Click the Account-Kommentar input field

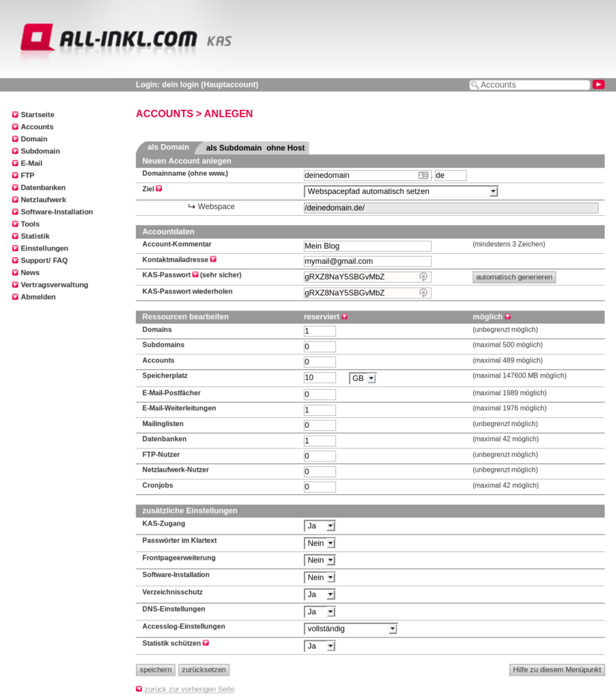[367, 246]
